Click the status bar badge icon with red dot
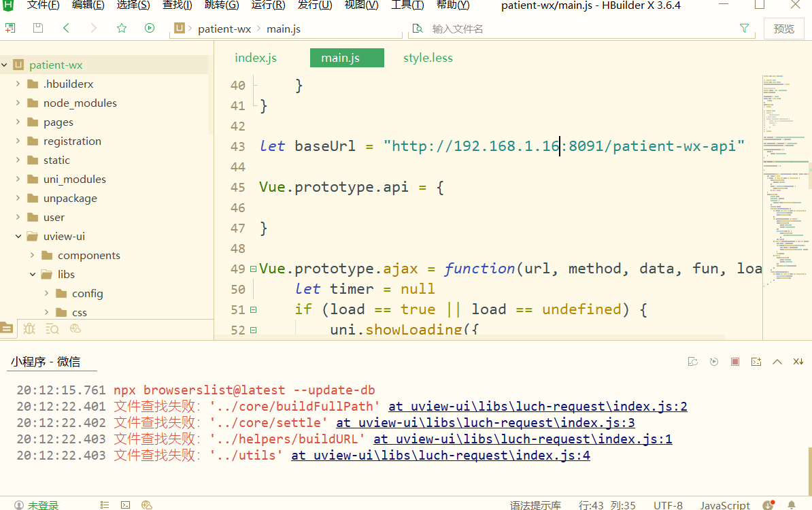This screenshot has width=812, height=510. click(x=768, y=505)
